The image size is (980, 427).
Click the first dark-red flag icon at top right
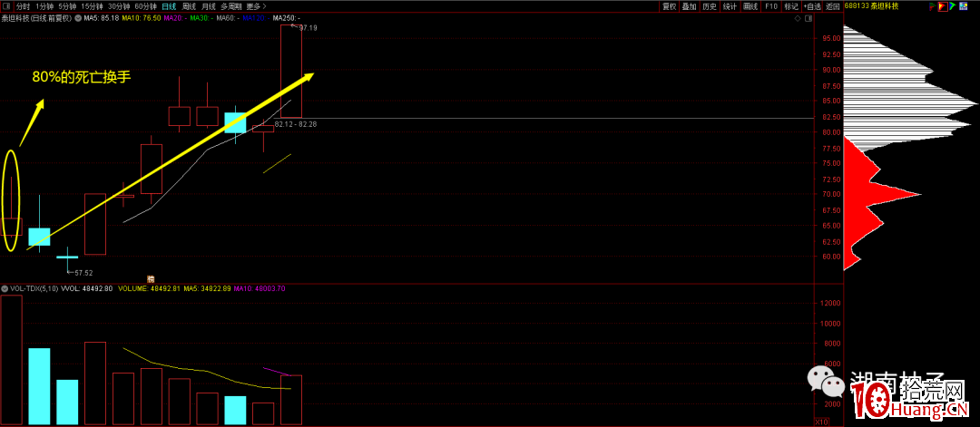coord(933,6)
